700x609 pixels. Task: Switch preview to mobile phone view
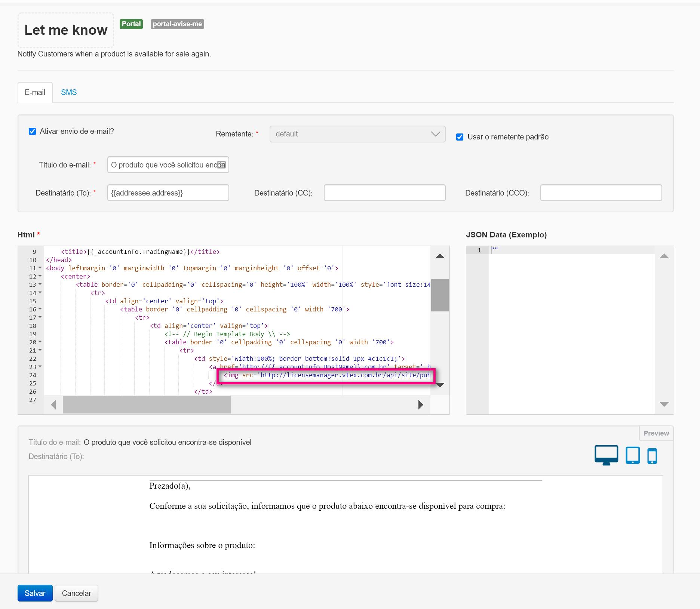click(x=652, y=456)
